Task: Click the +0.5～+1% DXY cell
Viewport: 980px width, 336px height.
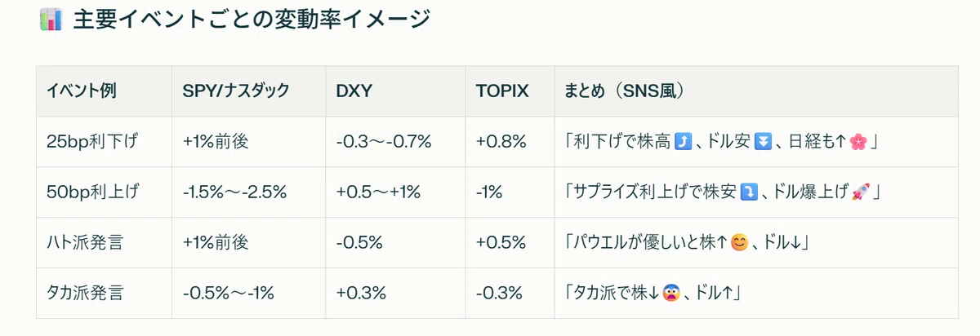Action: tap(378, 192)
